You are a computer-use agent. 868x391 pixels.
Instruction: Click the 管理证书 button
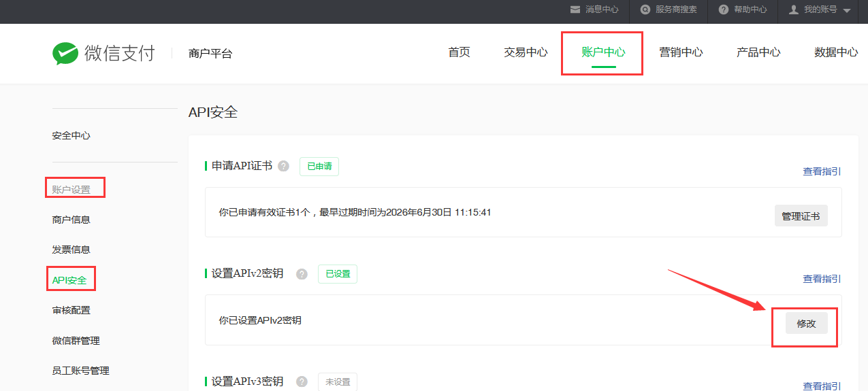point(801,216)
